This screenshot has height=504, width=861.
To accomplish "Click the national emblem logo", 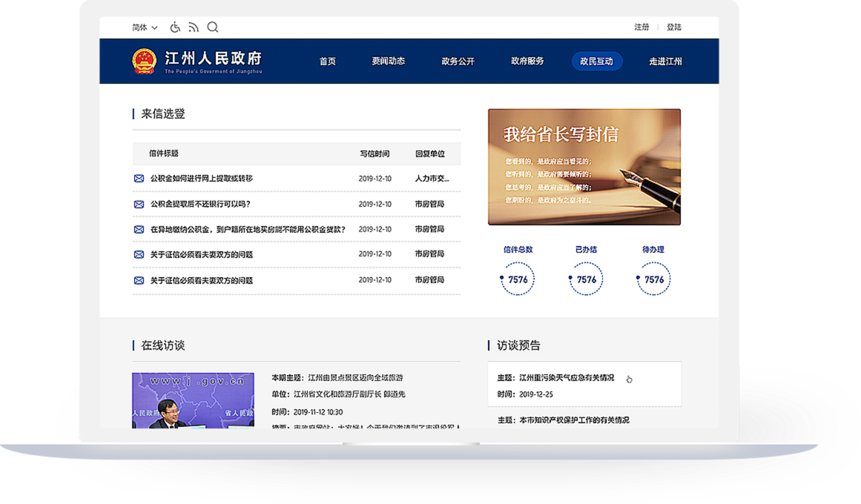I will [144, 61].
